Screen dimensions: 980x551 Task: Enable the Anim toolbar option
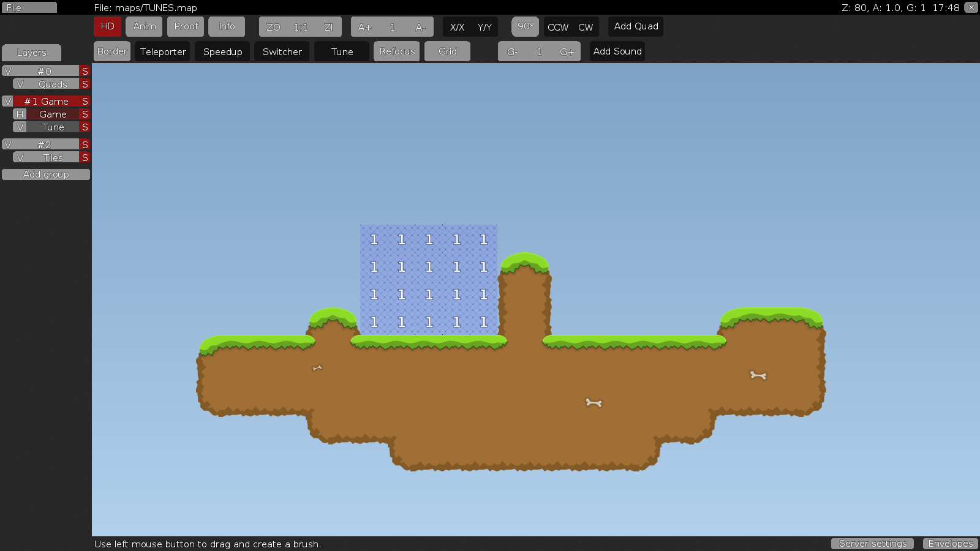coord(144,26)
